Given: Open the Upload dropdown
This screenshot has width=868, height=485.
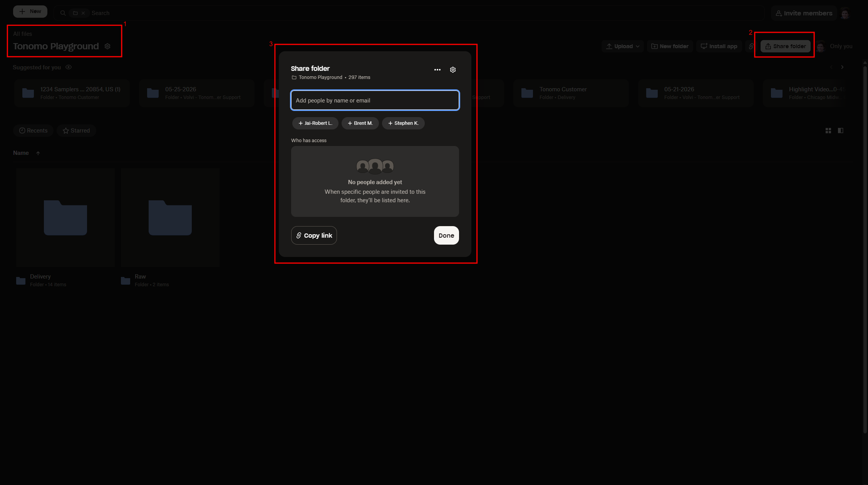Looking at the screenshot, I should click(x=622, y=46).
